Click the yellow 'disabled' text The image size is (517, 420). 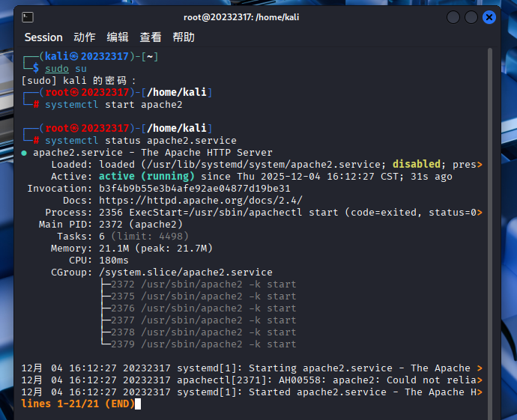point(416,164)
